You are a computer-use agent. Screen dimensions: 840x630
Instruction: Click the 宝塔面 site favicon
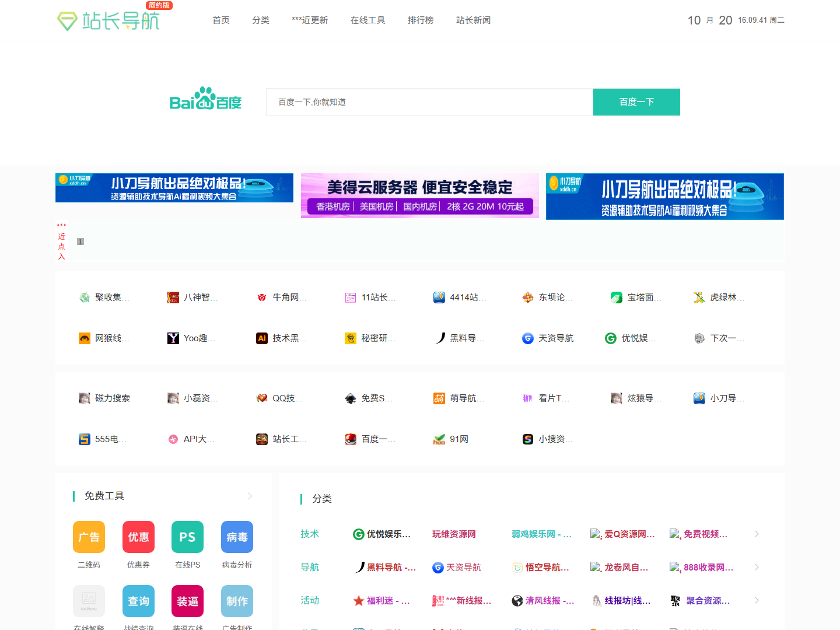tap(617, 297)
